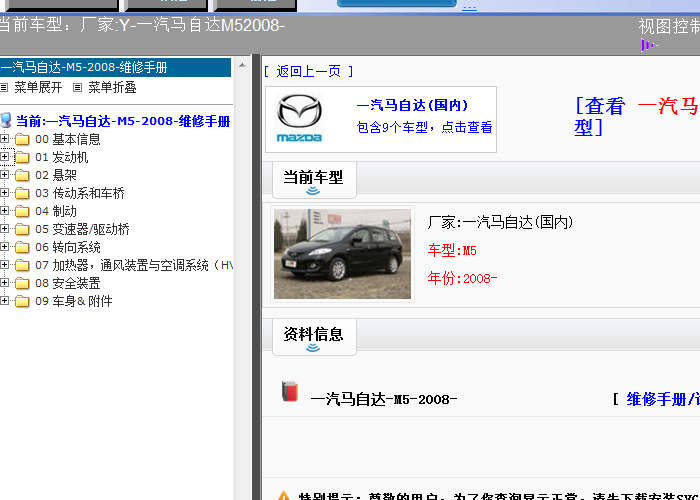Click 包含9个车型，点击查看 link
700x500 pixels.
click(x=424, y=127)
